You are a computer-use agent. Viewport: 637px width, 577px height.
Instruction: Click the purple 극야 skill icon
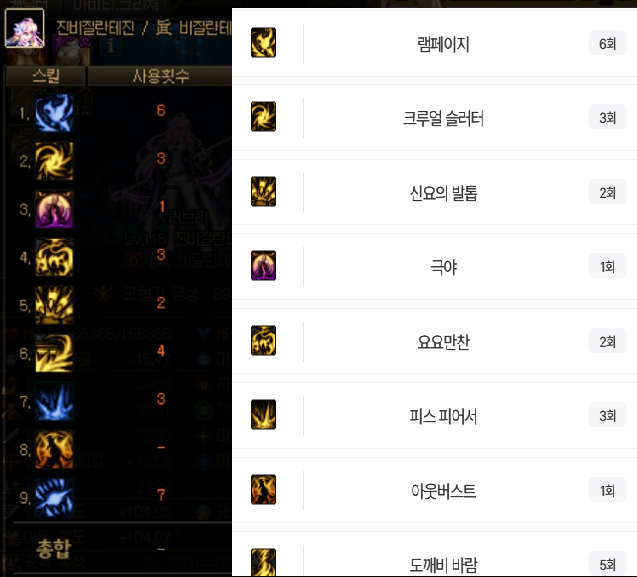[x=263, y=265]
